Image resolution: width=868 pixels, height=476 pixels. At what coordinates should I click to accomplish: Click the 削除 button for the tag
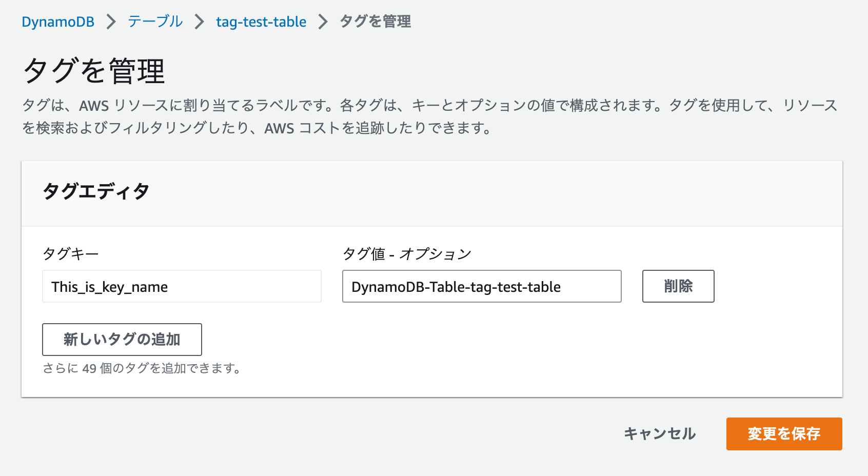[x=678, y=286]
